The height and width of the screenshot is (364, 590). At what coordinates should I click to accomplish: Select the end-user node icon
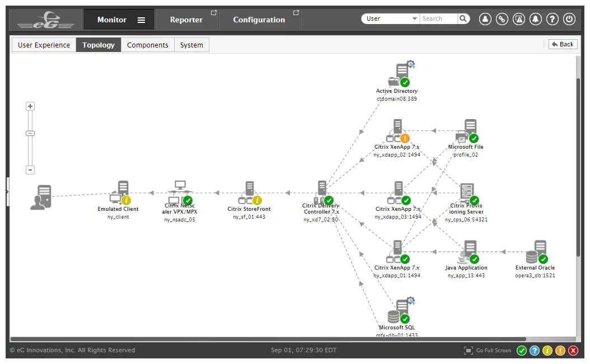(x=41, y=197)
